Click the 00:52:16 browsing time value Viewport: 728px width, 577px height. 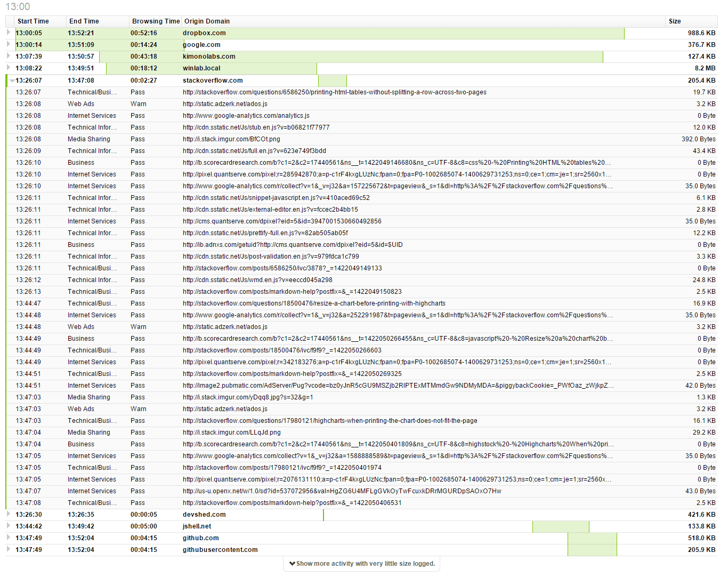[144, 33]
